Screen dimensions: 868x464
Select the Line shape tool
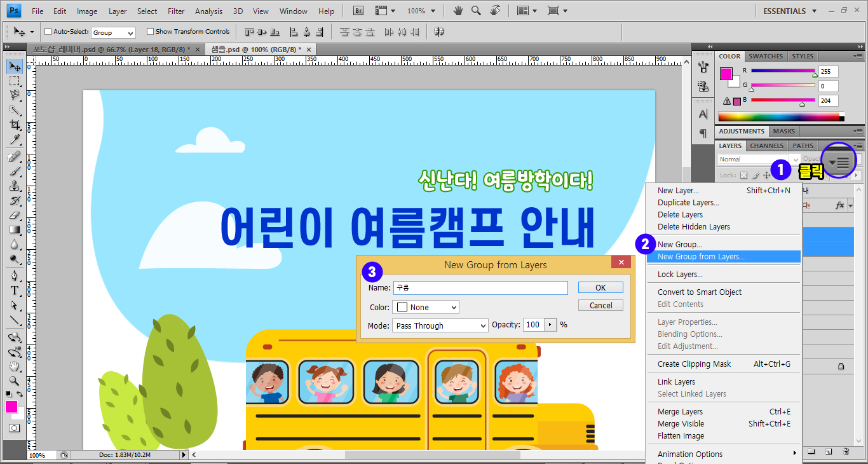pyautogui.click(x=15, y=320)
